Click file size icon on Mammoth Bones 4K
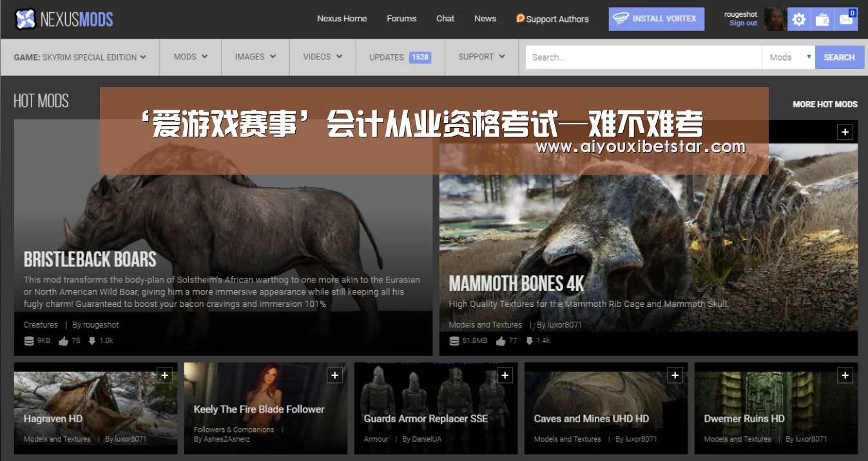The height and width of the screenshot is (461, 868). click(454, 341)
